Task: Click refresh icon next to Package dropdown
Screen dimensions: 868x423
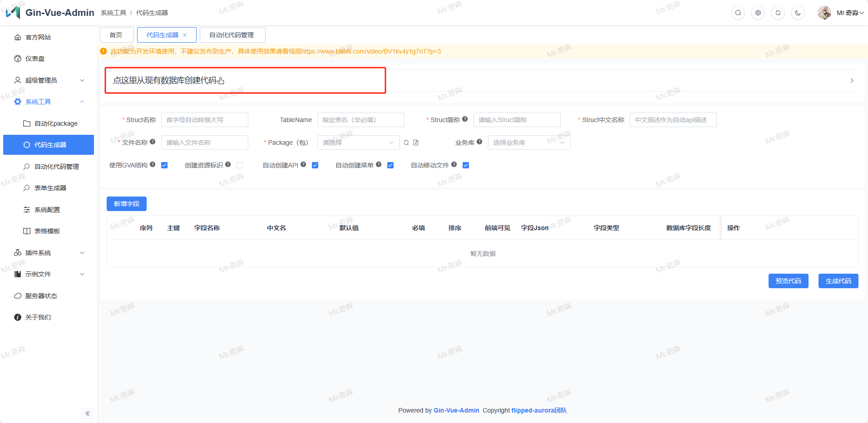Action: (x=406, y=143)
